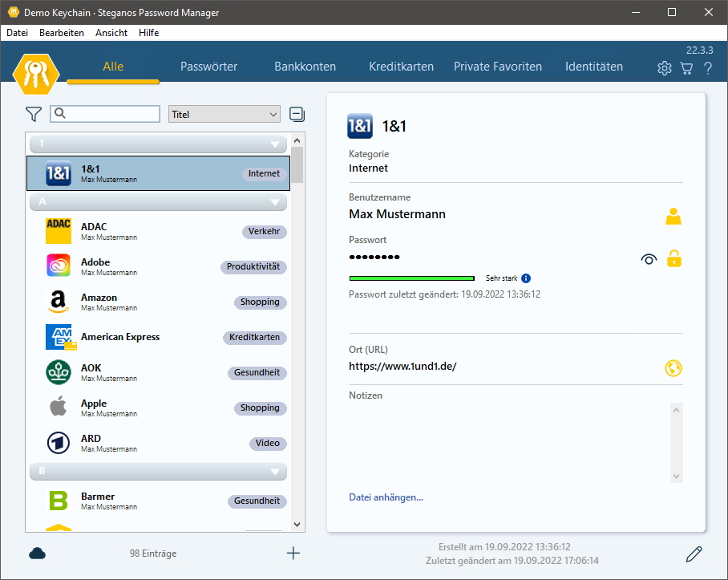Click the https://www.1und1.de/ URL
728x580 pixels.
coord(402,367)
